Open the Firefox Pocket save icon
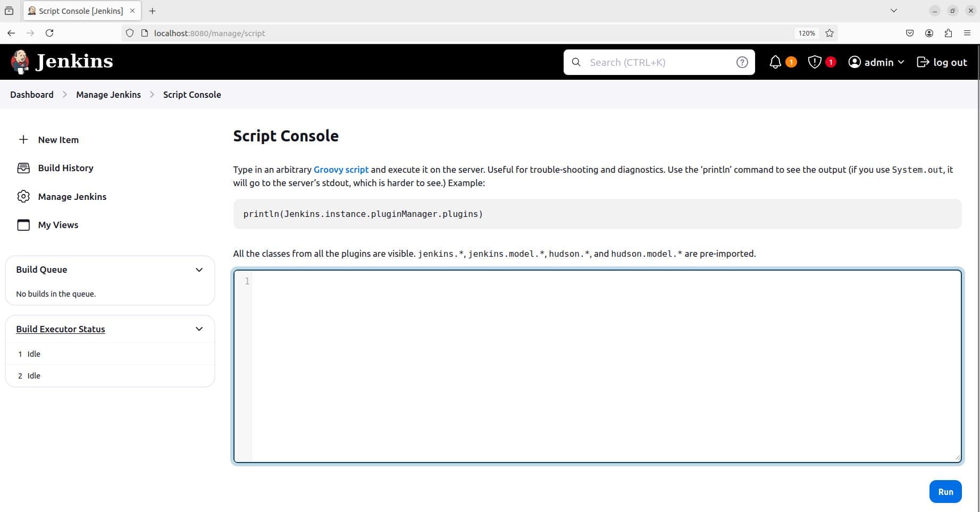980x512 pixels. tap(910, 33)
